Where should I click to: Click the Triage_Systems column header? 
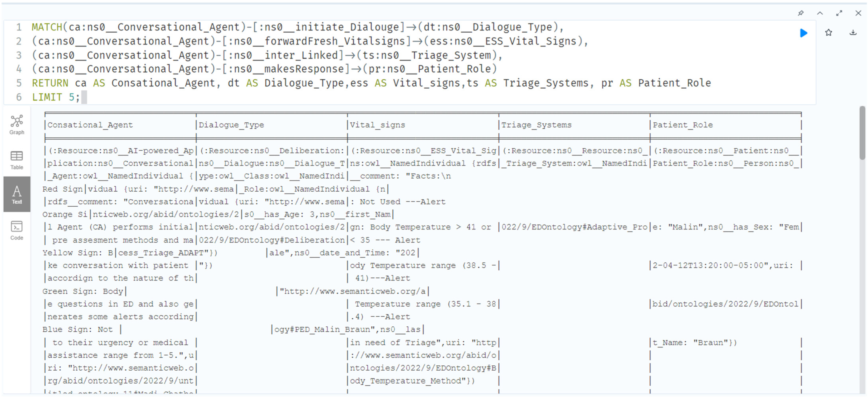point(536,125)
